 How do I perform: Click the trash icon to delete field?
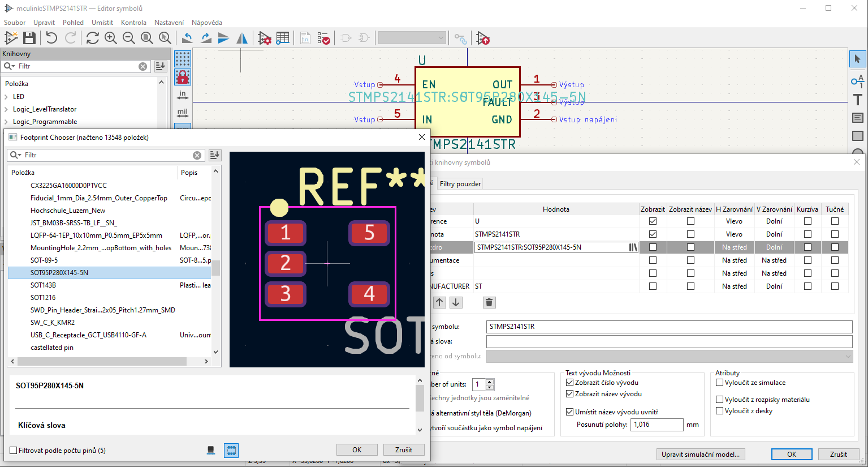489,302
